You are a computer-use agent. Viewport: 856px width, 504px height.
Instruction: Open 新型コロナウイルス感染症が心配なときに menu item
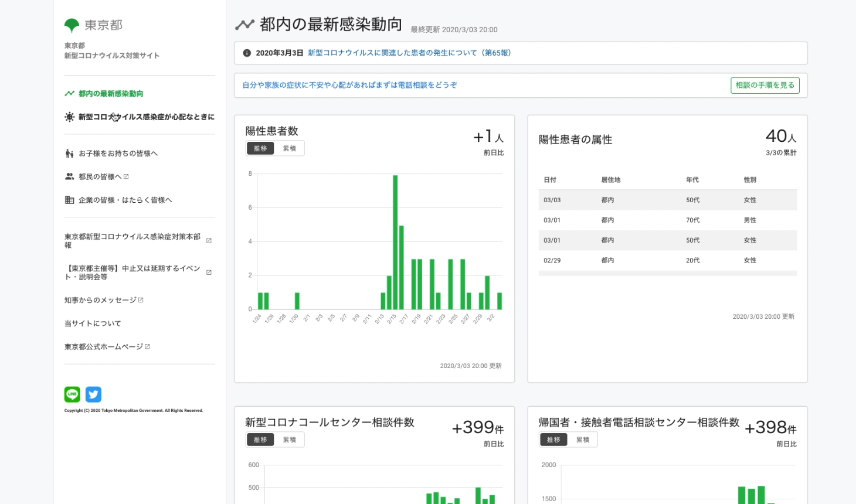147,117
